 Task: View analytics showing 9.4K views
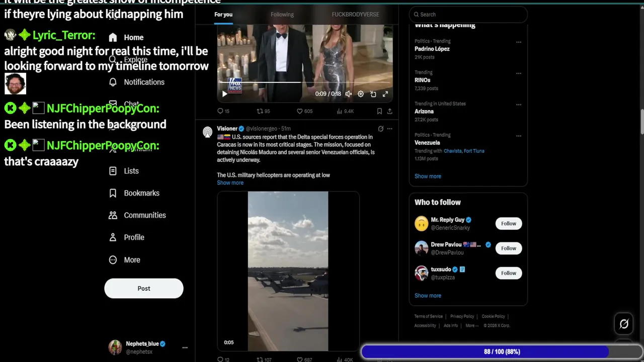[345, 111]
